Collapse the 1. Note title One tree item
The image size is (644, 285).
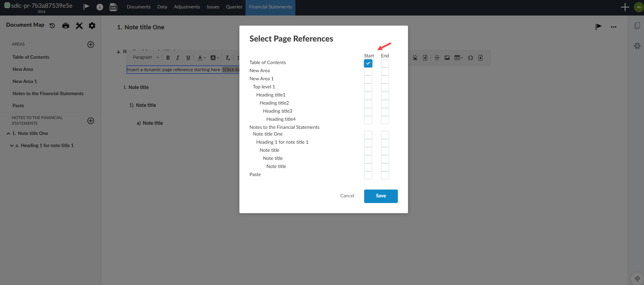[x=8, y=134]
